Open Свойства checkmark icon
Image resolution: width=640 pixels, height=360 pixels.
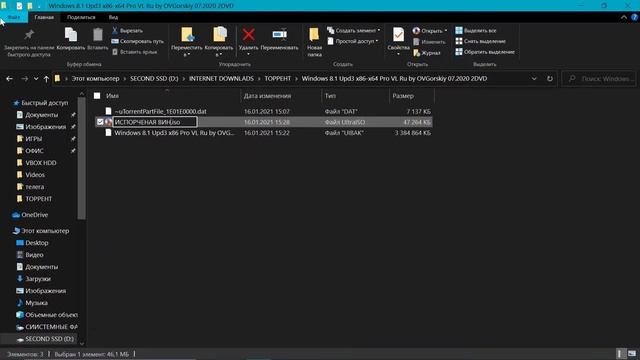click(x=398, y=35)
